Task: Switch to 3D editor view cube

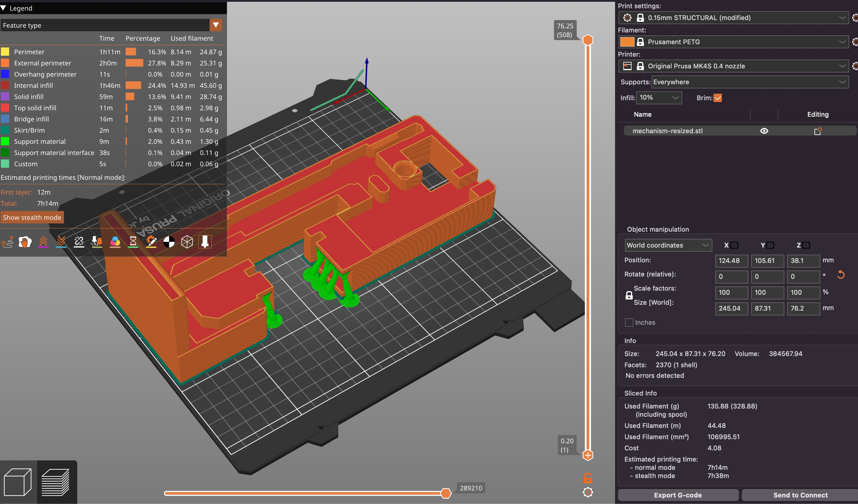Action: point(18,482)
